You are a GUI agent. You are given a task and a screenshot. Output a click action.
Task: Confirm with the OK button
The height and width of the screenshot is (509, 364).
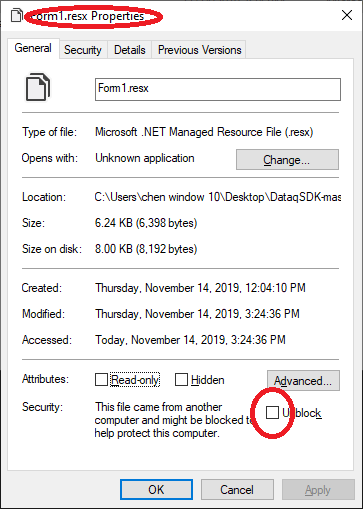click(156, 489)
